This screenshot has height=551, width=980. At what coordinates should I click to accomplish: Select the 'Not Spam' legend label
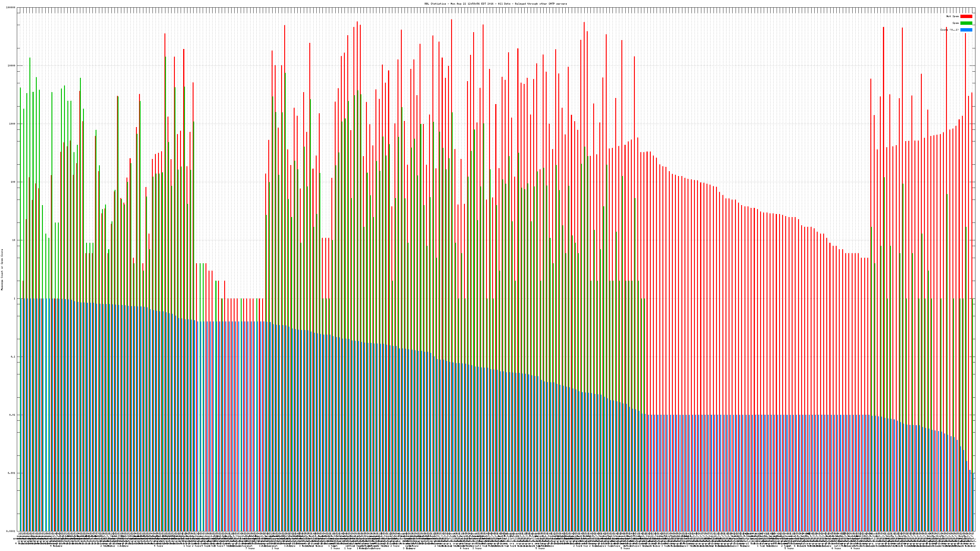953,16
